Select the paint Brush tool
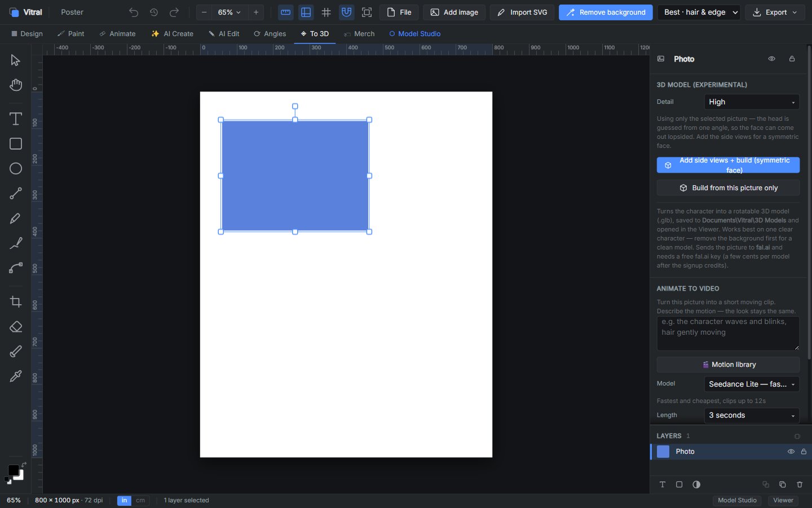The height and width of the screenshot is (508, 812). pos(16,352)
